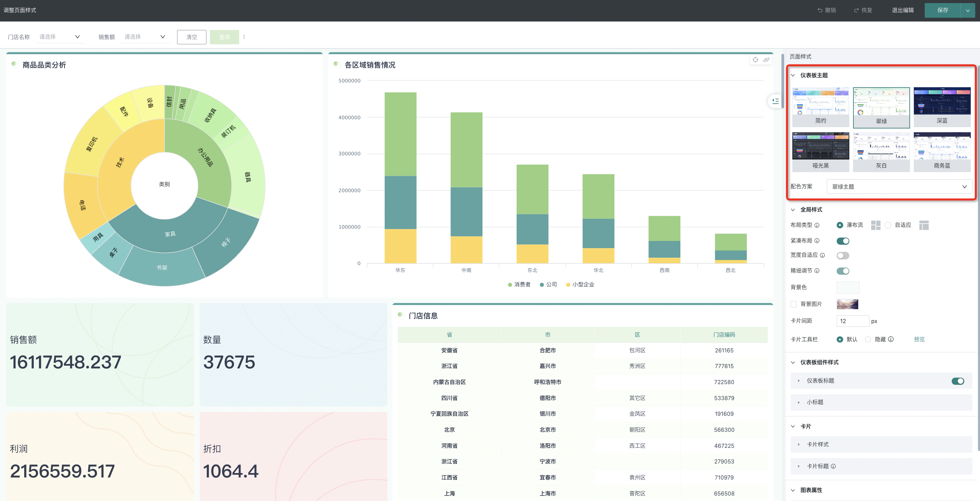Image resolution: width=980 pixels, height=501 pixels.
Task: Enable the 宽度自适应 switch
Action: pyautogui.click(x=843, y=255)
